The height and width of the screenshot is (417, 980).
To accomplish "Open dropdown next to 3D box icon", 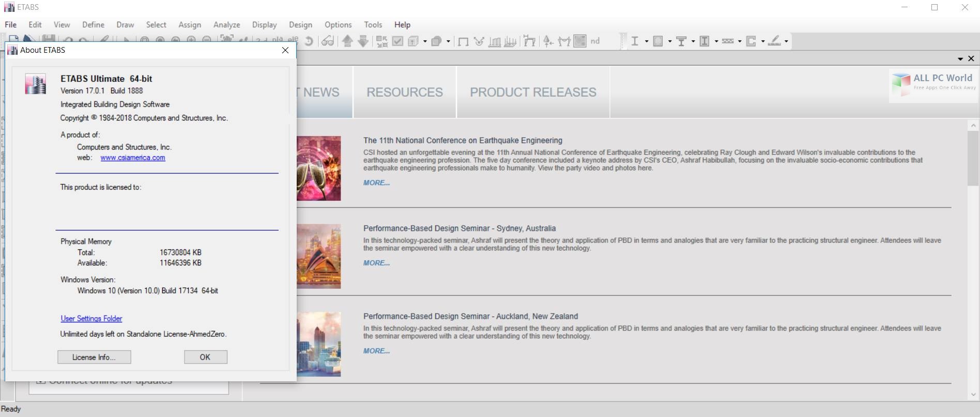I will click(x=425, y=41).
